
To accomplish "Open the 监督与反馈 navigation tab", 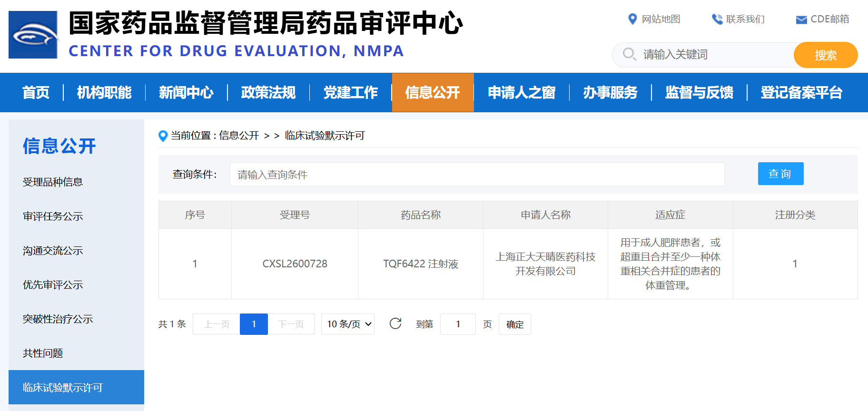I will pos(700,92).
